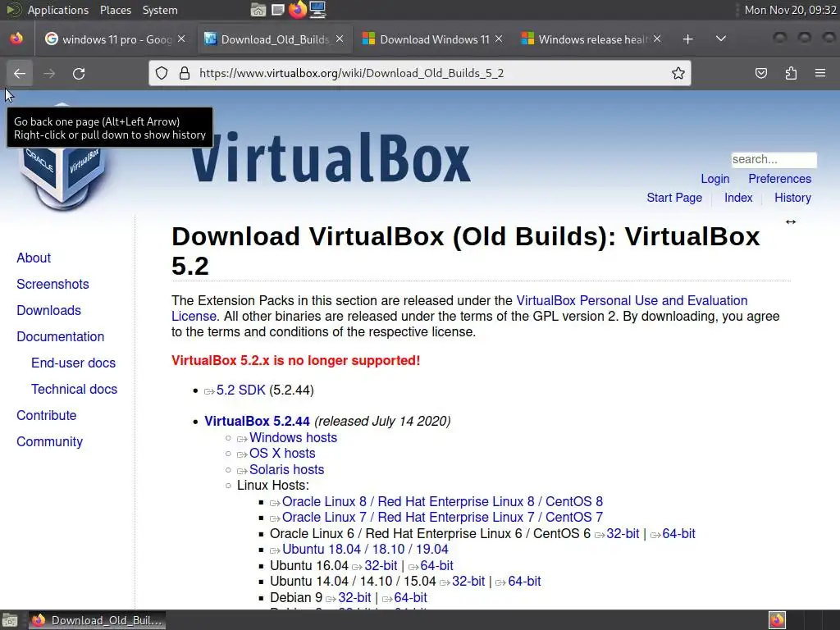Download Ubuntu 16.04 32-bit package
The image size is (840, 630).
tap(381, 566)
